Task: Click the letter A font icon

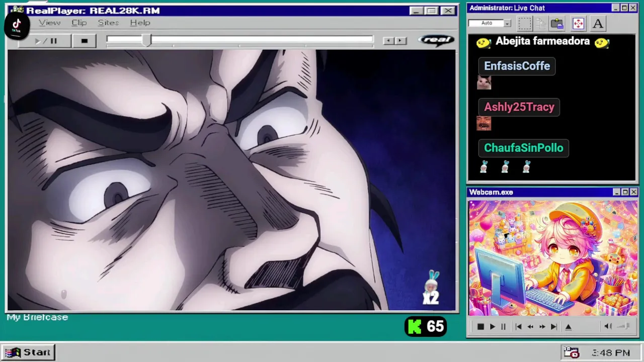Action: [598, 24]
